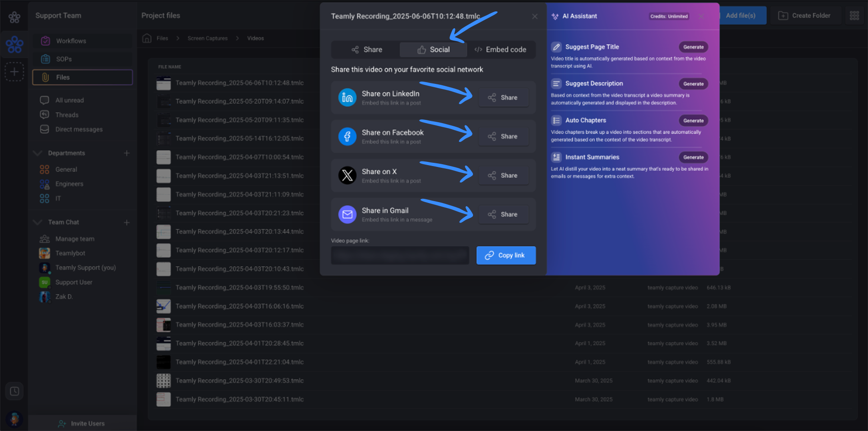Click the Credits: Unlimited badge
This screenshot has height=431, width=868.
[x=669, y=16]
